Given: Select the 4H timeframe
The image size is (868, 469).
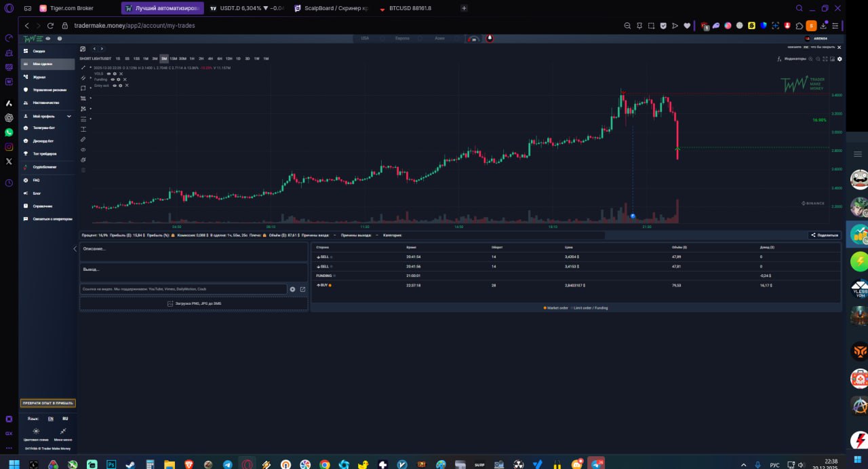Looking at the screenshot, I should [x=210, y=58].
